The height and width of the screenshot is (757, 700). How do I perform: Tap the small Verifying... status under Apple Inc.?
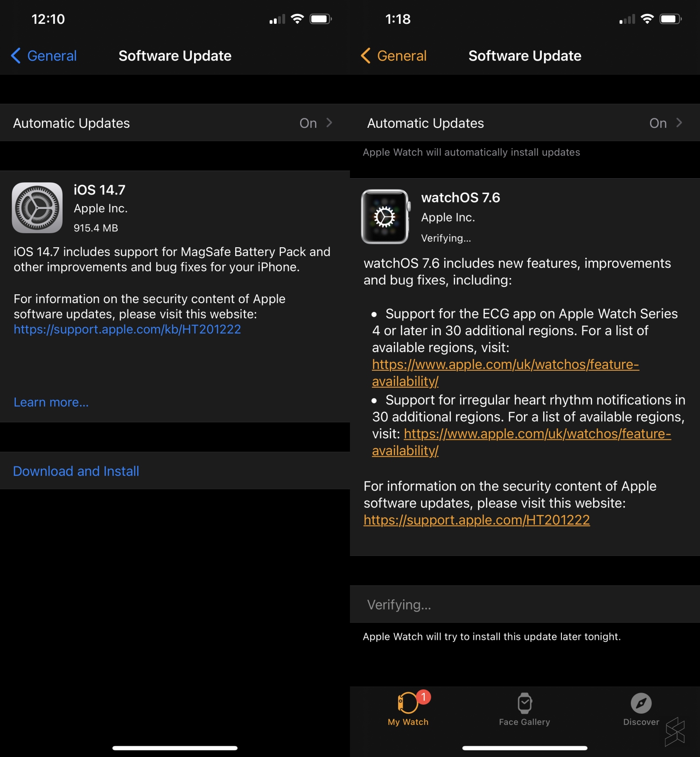coord(446,238)
